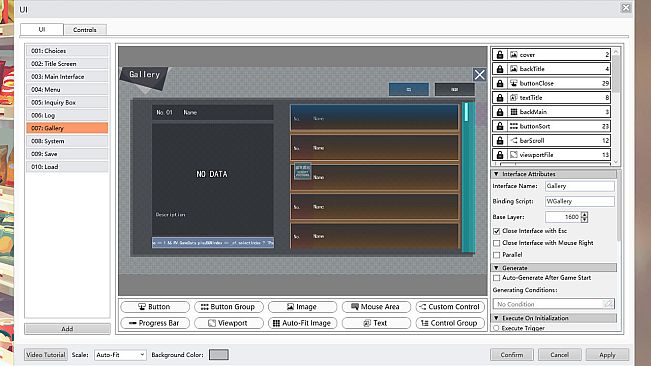Image resolution: width=651 pixels, height=366 pixels.
Task: Collapse Execute On Initialization section
Action: pyautogui.click(x=496, y=318)
